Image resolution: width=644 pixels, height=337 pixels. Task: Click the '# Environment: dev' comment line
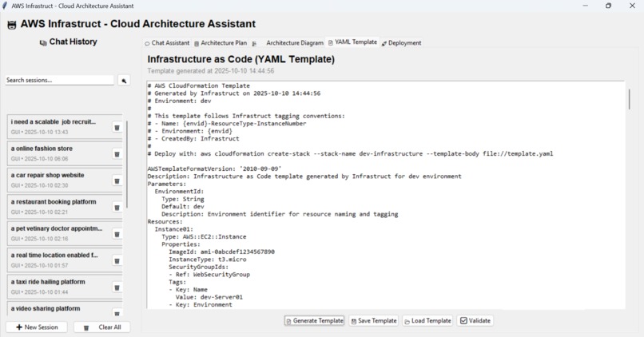179,101
